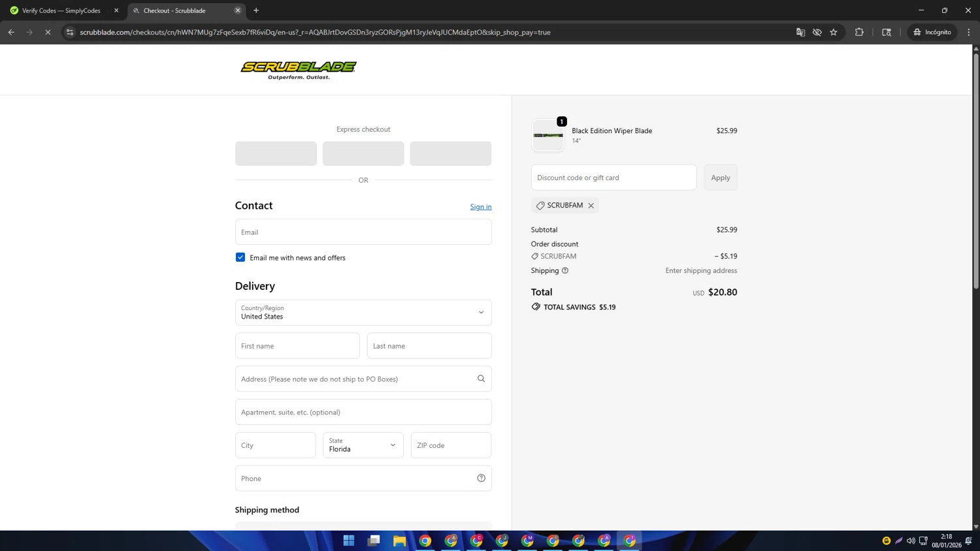Bookmark this page with the star icon

tap(834, 32)
